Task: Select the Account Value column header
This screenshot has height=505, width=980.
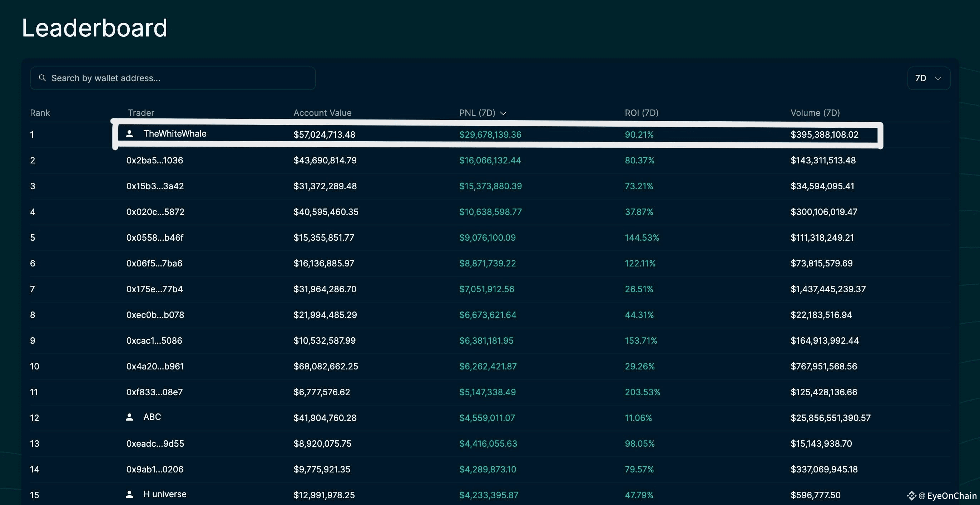Action: [x=322, y=113]
